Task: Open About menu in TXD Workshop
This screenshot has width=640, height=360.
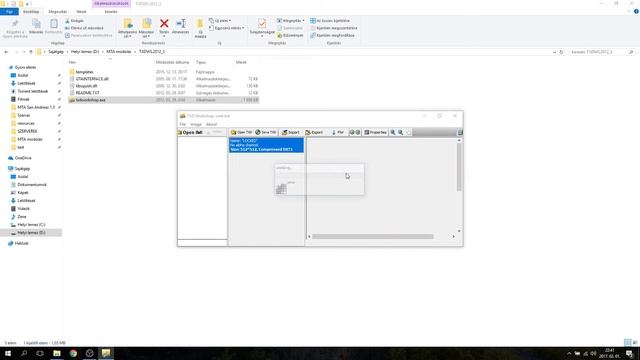Action: pyautogui.click(x=211, y=124)
